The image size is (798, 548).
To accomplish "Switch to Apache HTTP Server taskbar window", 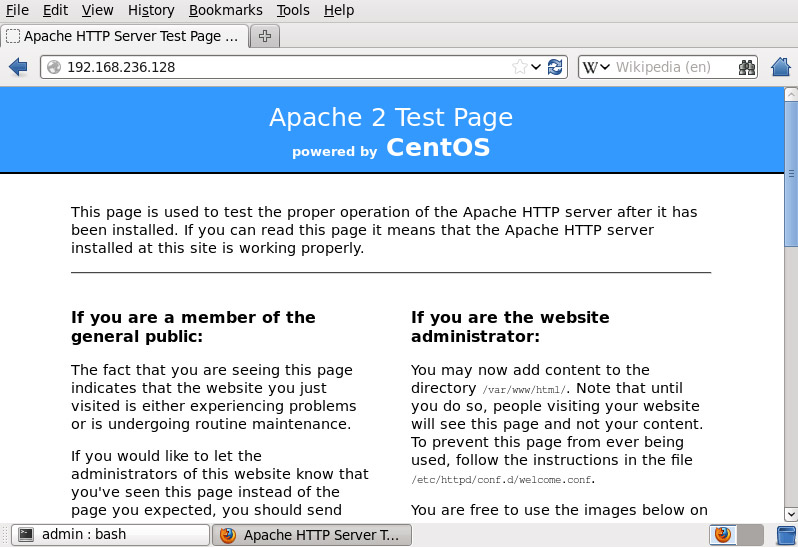I will coord(311,535).
